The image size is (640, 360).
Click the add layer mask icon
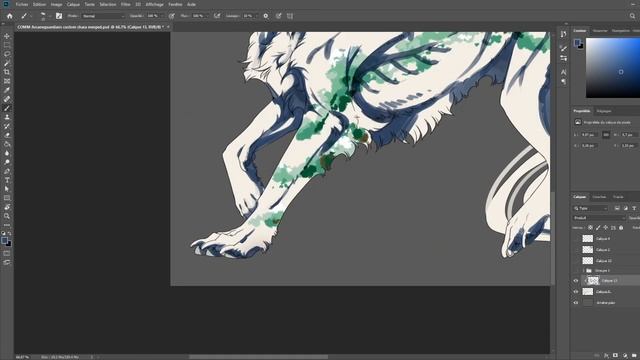point(616,356)
